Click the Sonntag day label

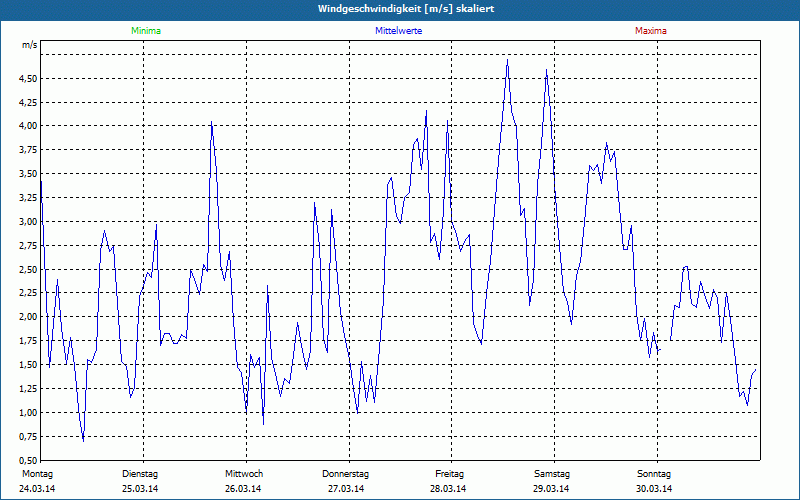pyautogui.click(x=654, y=474)
